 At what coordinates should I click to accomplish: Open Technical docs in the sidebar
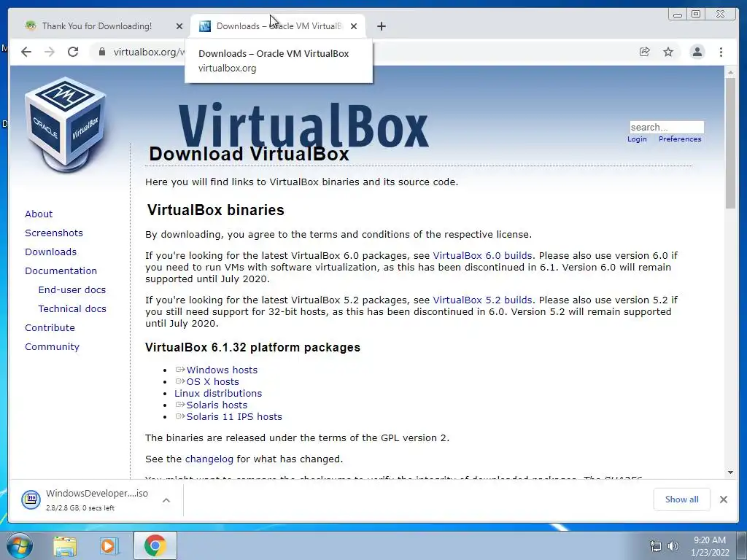coord(72,309)
